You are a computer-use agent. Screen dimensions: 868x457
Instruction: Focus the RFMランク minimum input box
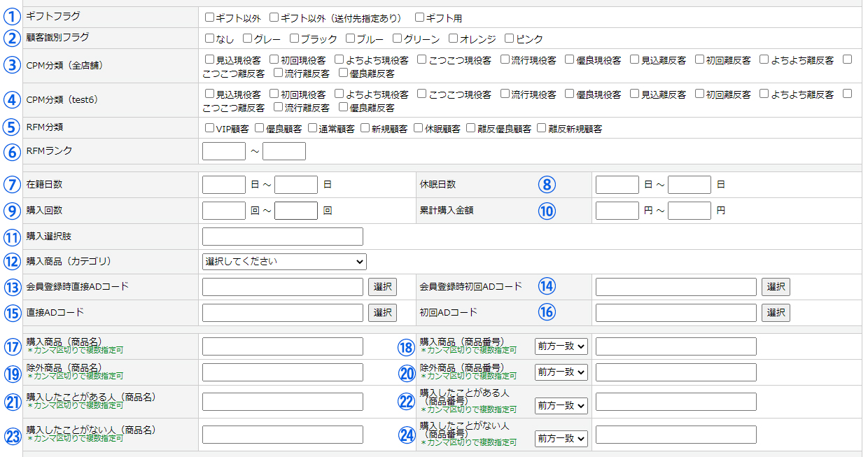pos(224,151)
